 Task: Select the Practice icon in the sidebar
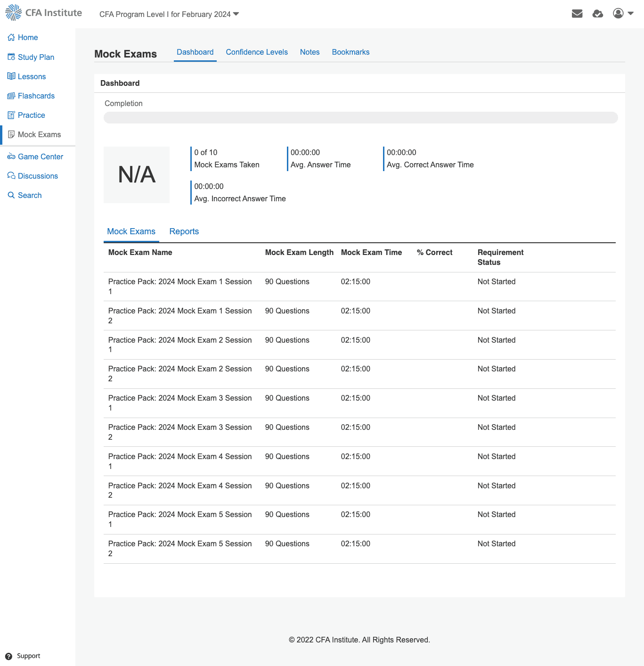pyautogui.click(x=11, y=115)
